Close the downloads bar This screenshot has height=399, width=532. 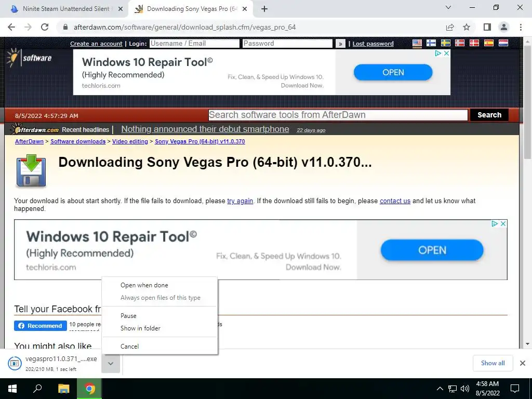click(x=523, y=363)
